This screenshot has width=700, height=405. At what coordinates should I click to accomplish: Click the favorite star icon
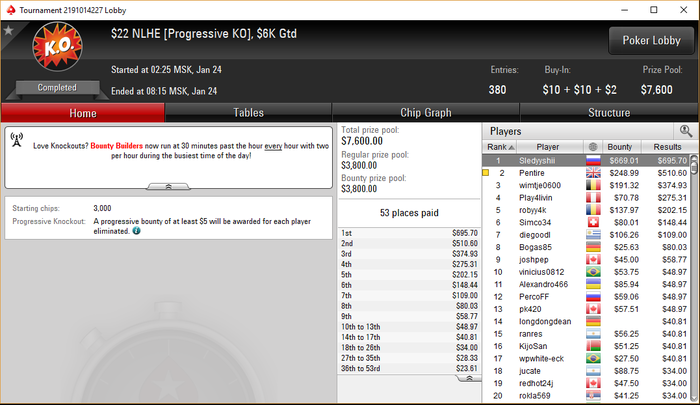pos(8,30)
